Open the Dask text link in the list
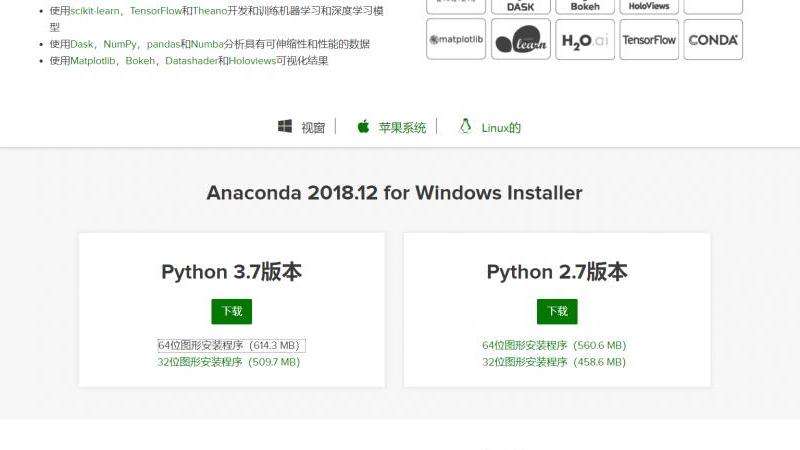 coord(82,44)
